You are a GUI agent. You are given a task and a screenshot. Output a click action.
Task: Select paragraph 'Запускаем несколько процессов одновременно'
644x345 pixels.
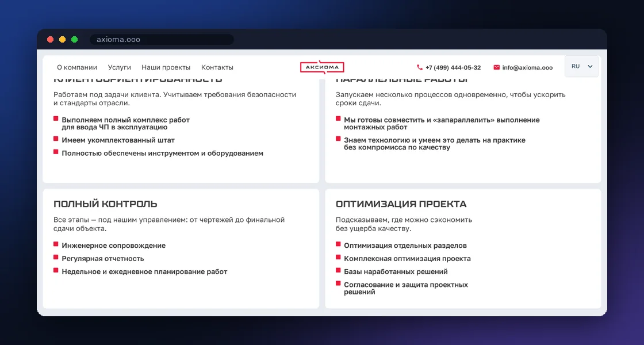pos(451,99)
